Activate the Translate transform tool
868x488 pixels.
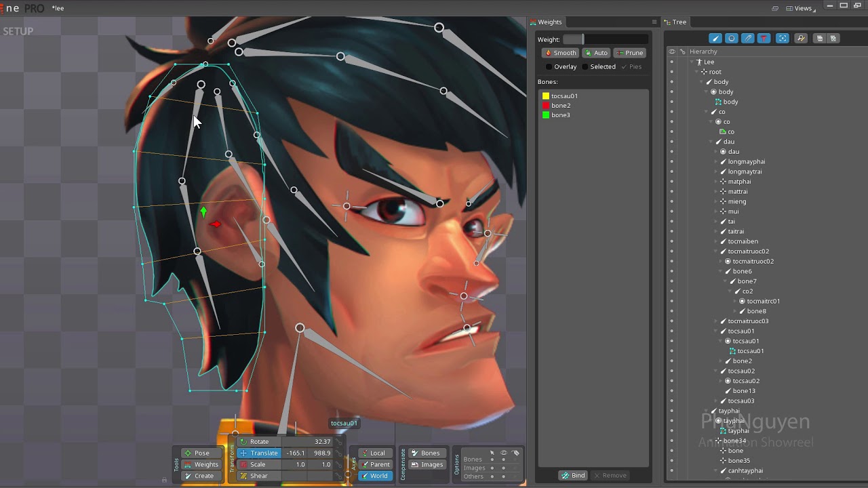click(x=258, y=453)
